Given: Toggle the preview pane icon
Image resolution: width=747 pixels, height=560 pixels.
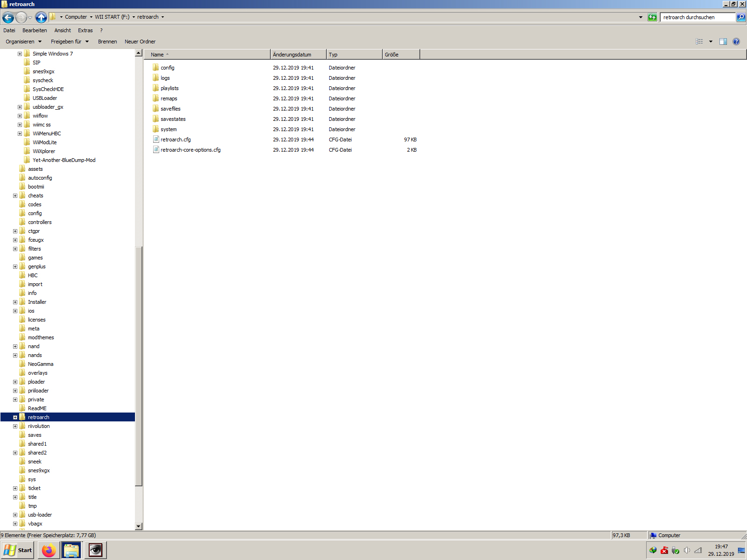Looking at the screenshot, I should click(723, 42).
